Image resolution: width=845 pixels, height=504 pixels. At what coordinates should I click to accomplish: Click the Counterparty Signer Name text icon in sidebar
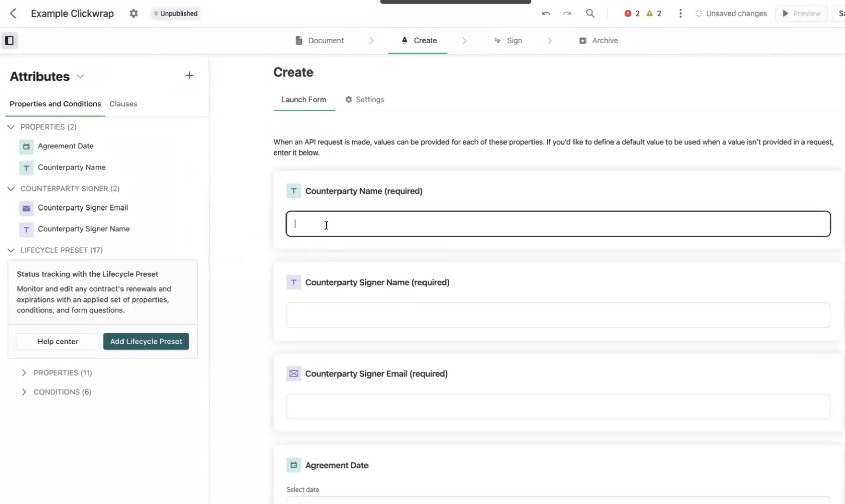click(26, 230)
